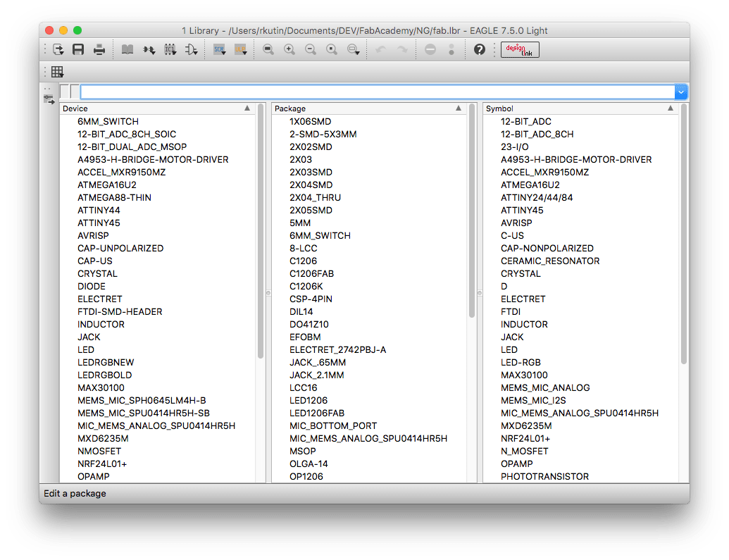Select symbol 12-BIT_ADC
Screen dimensions: 729x560
pos(526,121)
